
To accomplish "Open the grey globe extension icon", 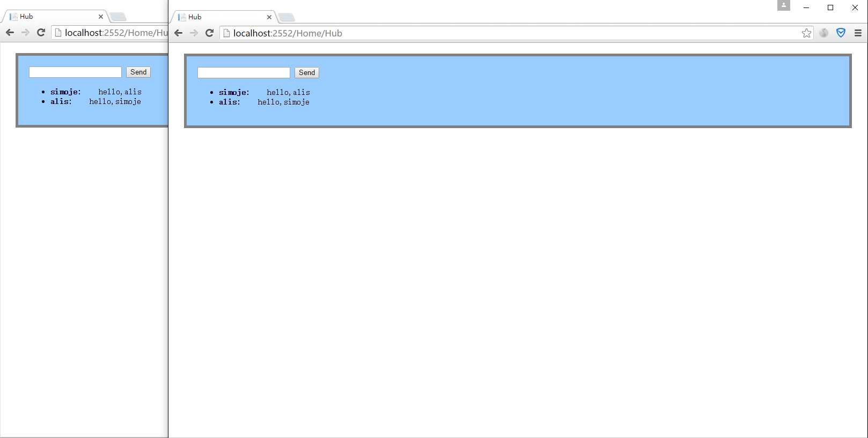I will [823, 33].
